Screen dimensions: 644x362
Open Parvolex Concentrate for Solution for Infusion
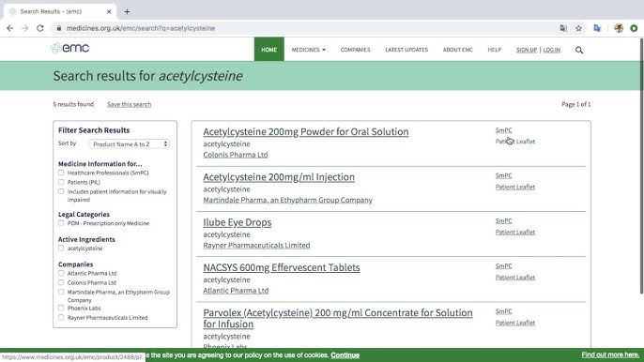click(338, 318)
